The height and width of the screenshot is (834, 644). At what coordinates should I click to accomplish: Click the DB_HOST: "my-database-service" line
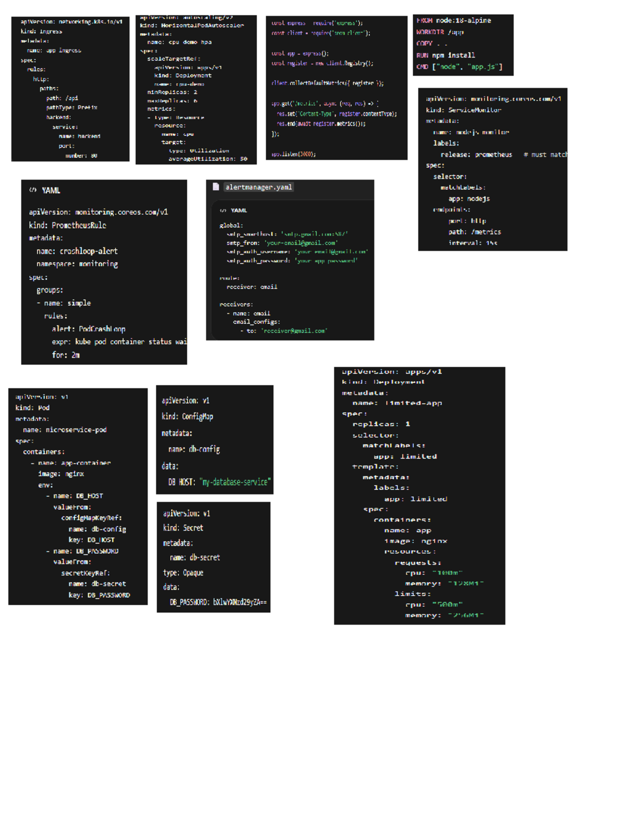tap(219, 482)
